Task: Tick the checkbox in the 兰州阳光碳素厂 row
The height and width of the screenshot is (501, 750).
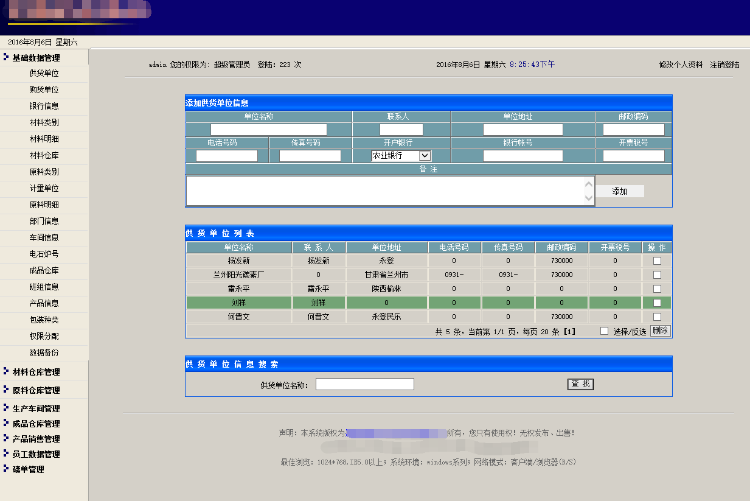Action: coord(657,275)
